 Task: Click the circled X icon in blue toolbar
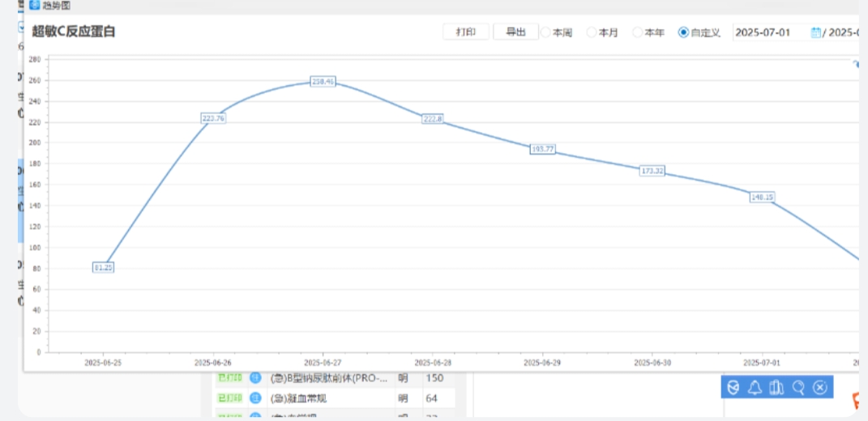coord(819,388)
